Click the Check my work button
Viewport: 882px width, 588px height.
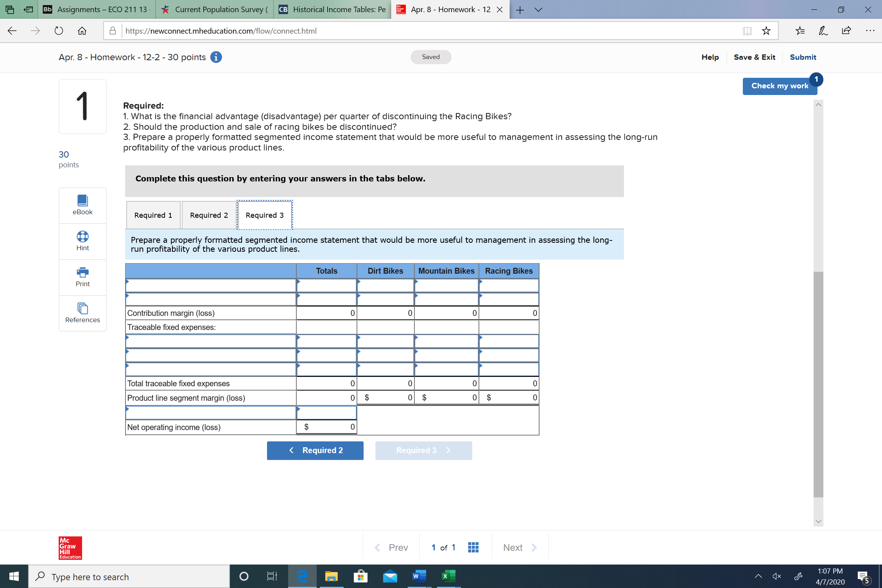pyautogui.click(x=779, y=86)
